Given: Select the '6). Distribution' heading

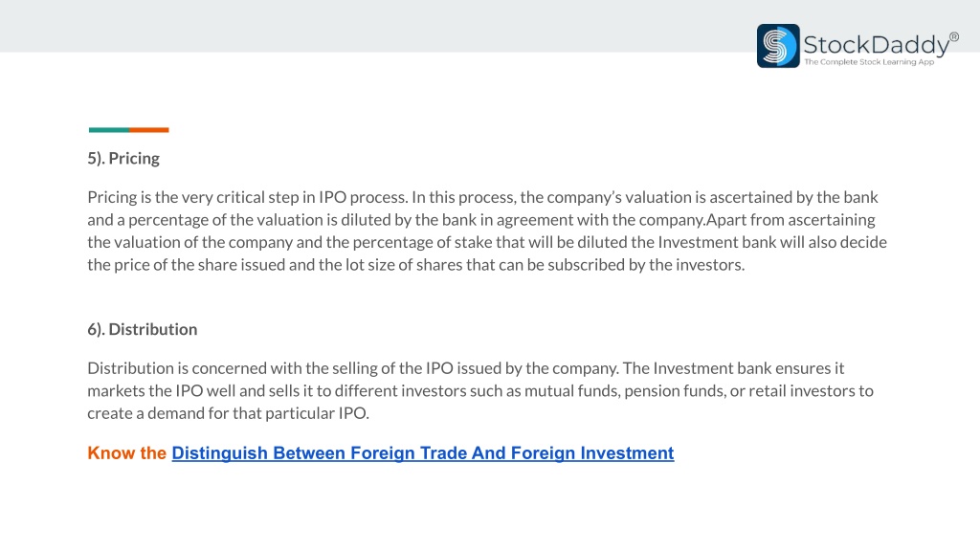Looking at the screenshot, I should tap(142, 329).
